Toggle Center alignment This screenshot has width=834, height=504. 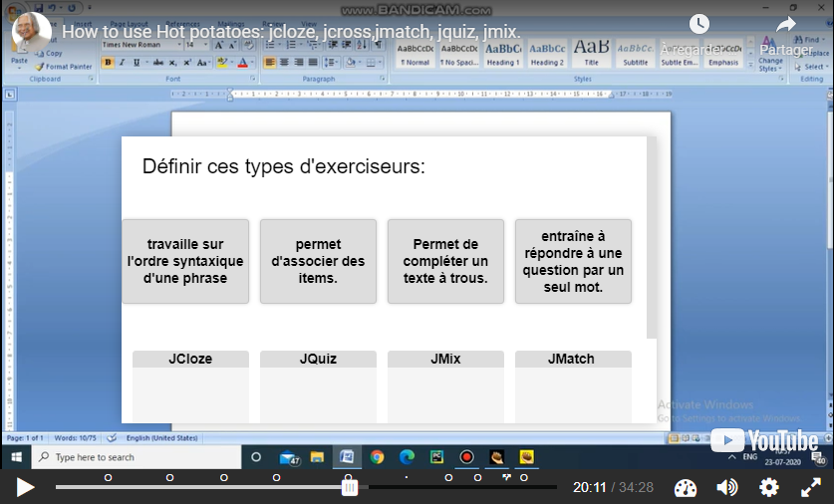(x=284, y=63)
